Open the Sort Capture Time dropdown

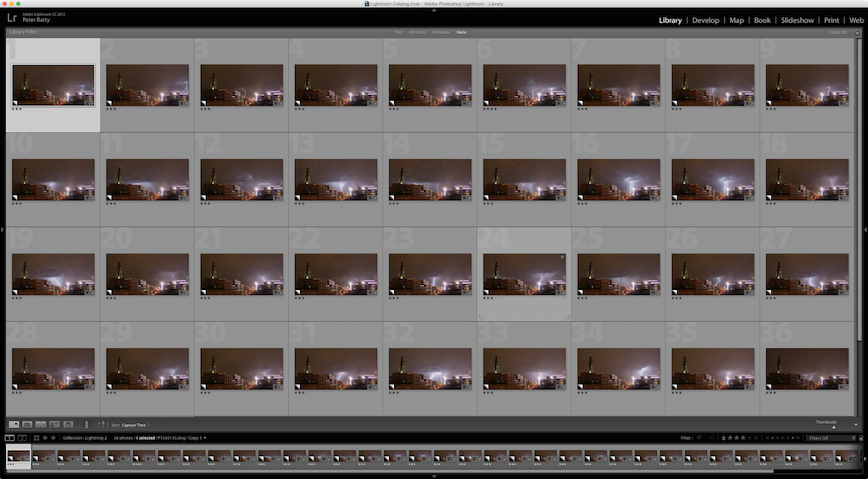point(141,424)
